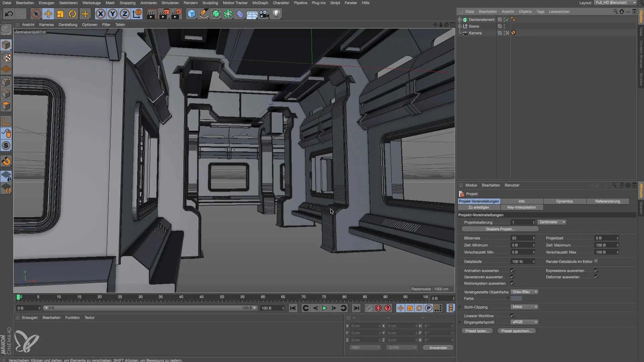The height and width of the screenshot is (362, 644).
Task: Click the Anwenden button
Action: 438,348
